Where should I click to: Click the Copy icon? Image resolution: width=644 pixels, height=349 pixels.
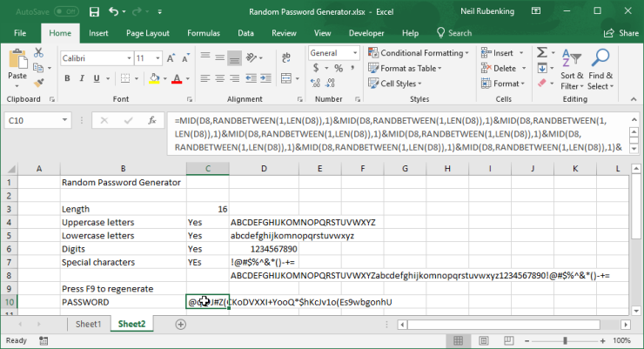coord(38,68)
